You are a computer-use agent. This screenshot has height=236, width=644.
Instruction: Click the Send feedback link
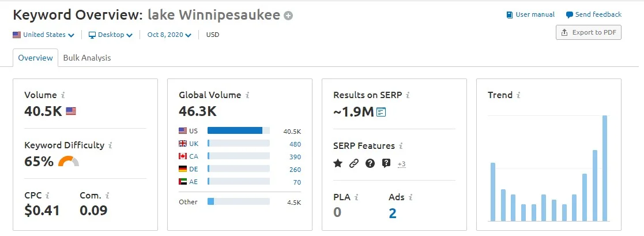pyautogui.click(x=593, y=14)
